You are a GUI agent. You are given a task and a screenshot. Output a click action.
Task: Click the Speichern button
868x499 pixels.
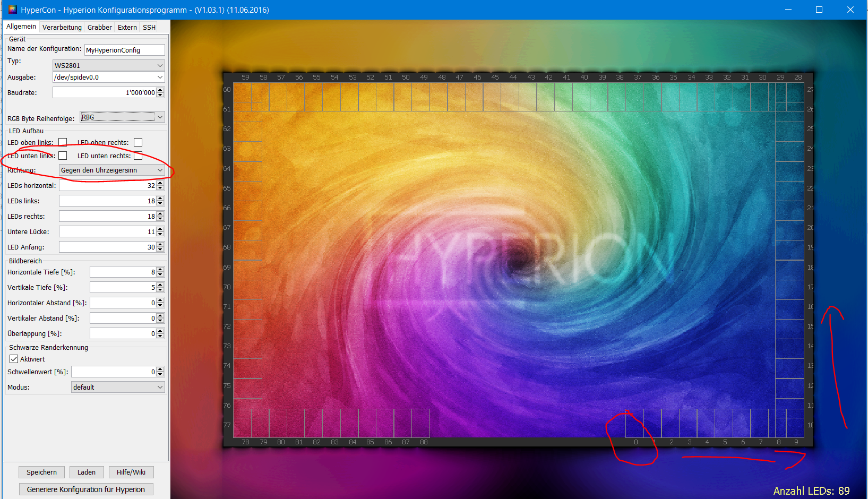click(x=41, y=472)
